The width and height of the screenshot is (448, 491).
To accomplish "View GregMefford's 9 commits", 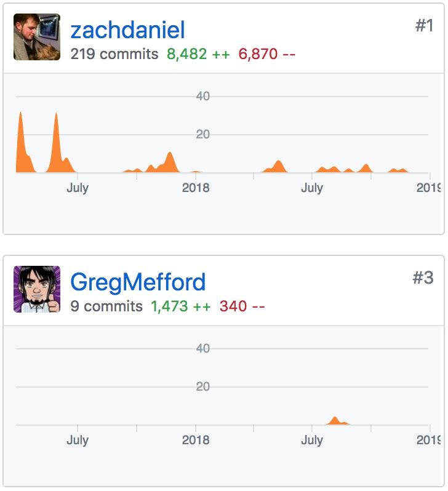I will tap(106, 306).
